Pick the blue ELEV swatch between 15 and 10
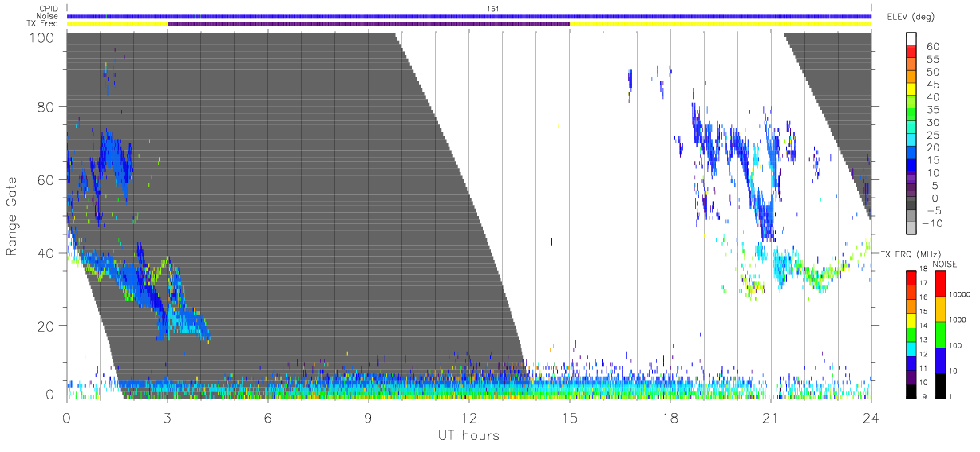Viewport: 980px width, 452px height. (911, 166)
